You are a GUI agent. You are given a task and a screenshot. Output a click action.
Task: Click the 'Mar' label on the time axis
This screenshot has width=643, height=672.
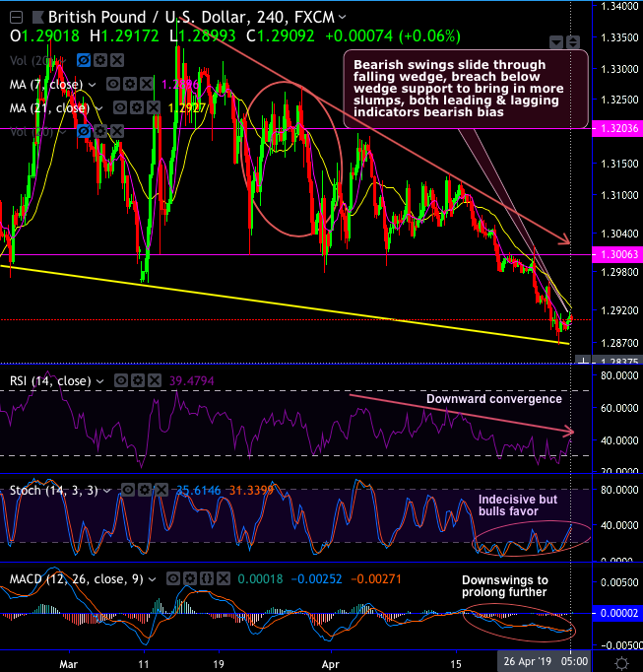click(x=69, y=664)
